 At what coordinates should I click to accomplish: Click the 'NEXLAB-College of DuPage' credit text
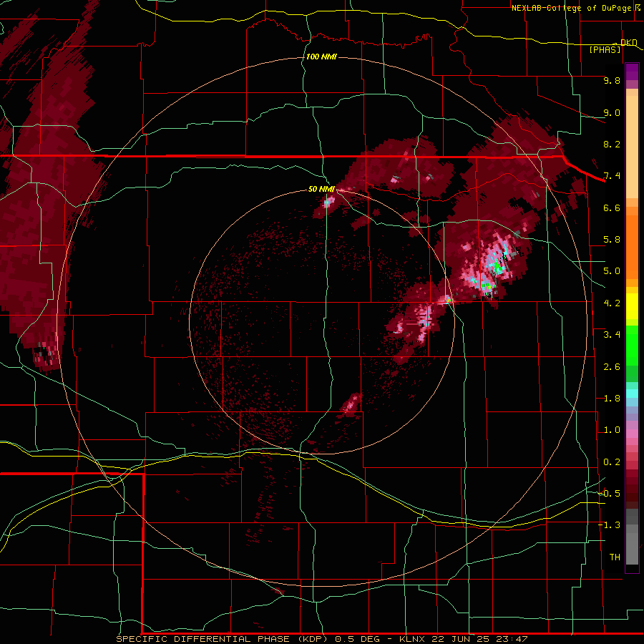pos(571,8)
